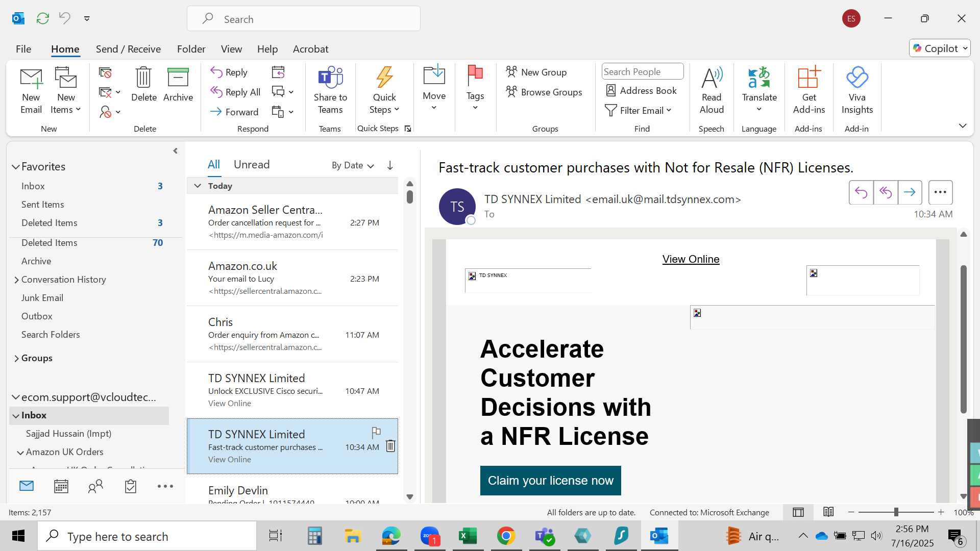Click Reply All in the ribbon
The image size is (980, 551).
click(235, 92)
